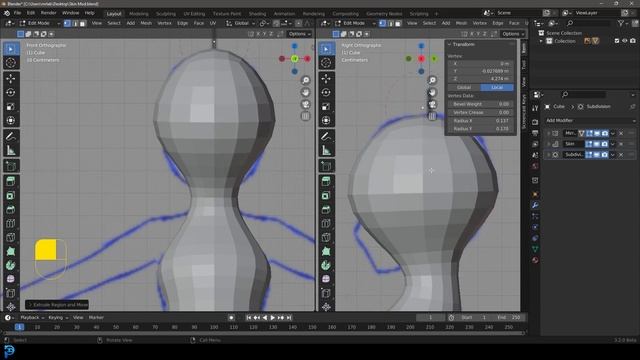Switch Transform panel to Local

[x=497, y=87]
